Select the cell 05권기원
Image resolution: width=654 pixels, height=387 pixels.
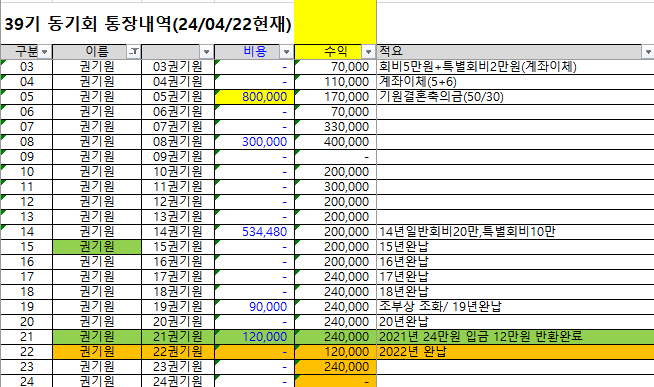(x=178, y=97)
